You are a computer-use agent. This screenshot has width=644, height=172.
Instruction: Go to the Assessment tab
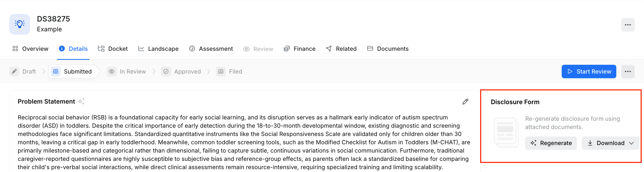pos(211,49)
